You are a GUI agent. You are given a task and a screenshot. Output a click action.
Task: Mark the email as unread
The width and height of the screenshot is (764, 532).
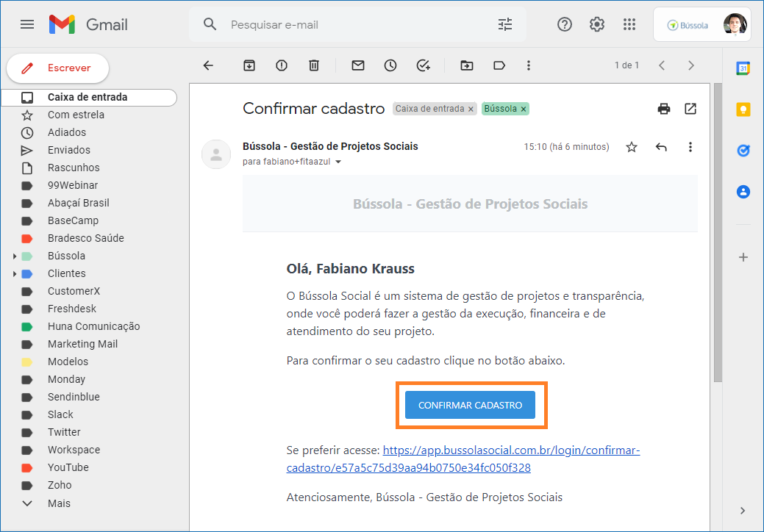point(358,65)
